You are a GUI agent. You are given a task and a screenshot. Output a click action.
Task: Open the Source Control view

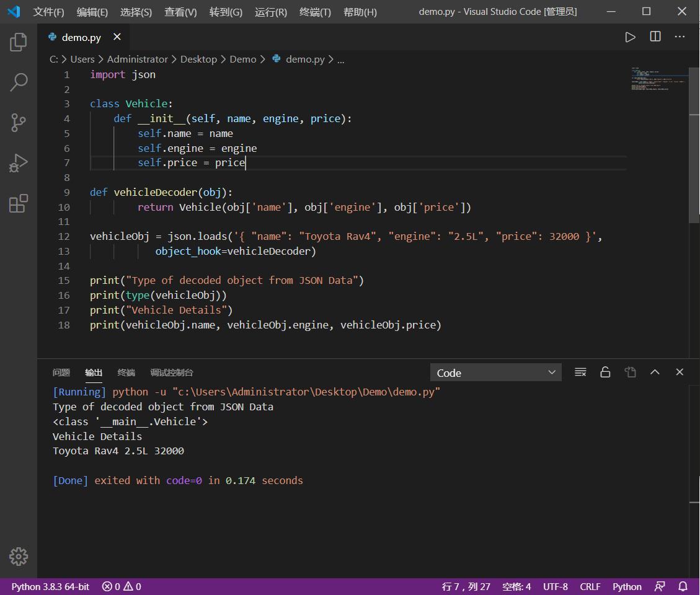pos(18,123)
